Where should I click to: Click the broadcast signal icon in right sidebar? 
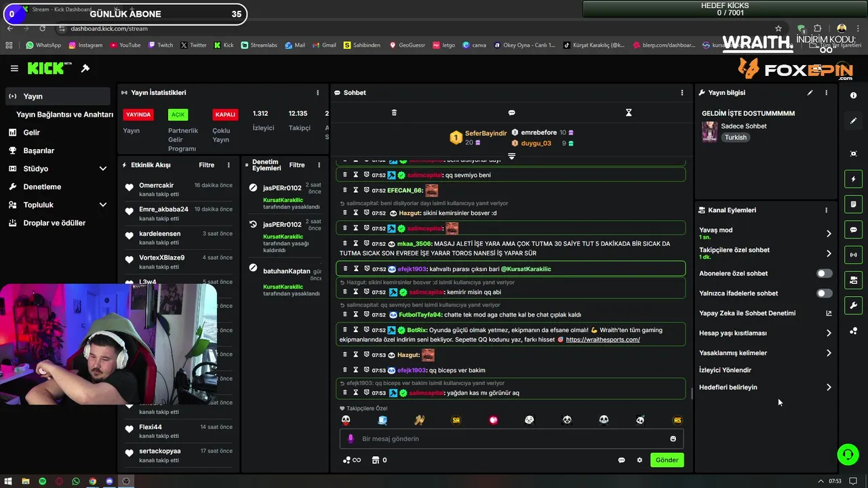click(x=853, y=255)
